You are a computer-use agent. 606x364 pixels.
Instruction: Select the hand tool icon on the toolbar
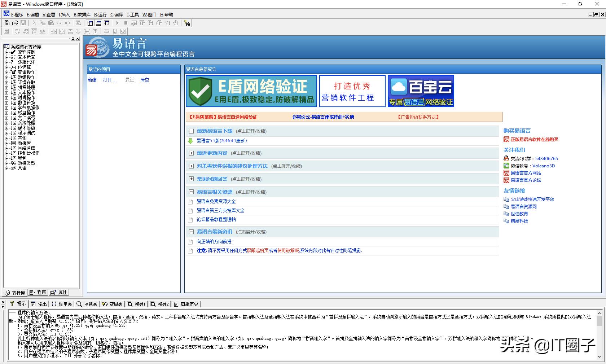click(x=176, y=23)
